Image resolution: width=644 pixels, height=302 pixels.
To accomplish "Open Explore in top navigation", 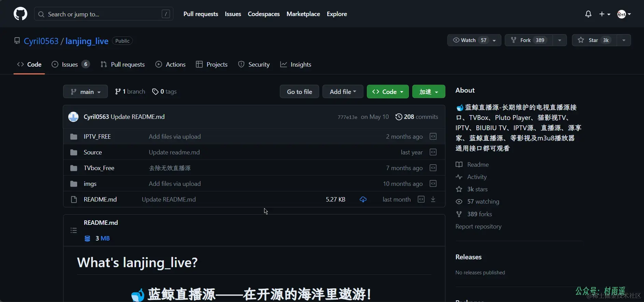I will [x=337, y=14].
